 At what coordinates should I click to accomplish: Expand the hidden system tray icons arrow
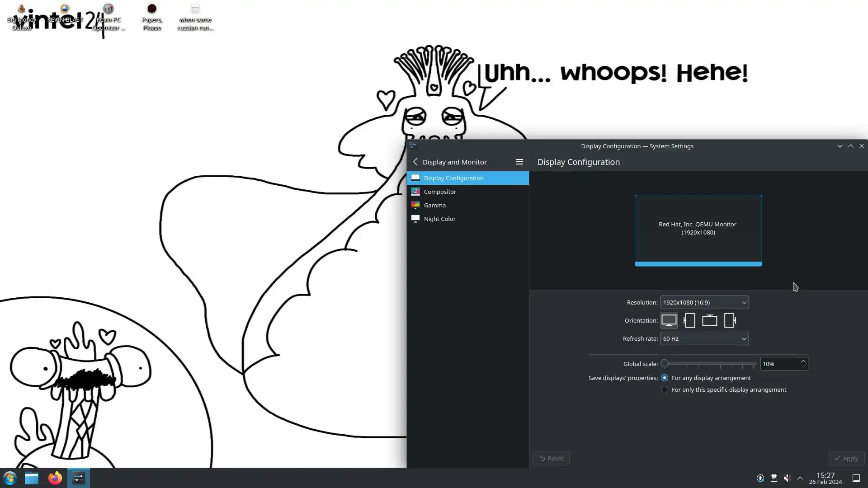[800, 478]
